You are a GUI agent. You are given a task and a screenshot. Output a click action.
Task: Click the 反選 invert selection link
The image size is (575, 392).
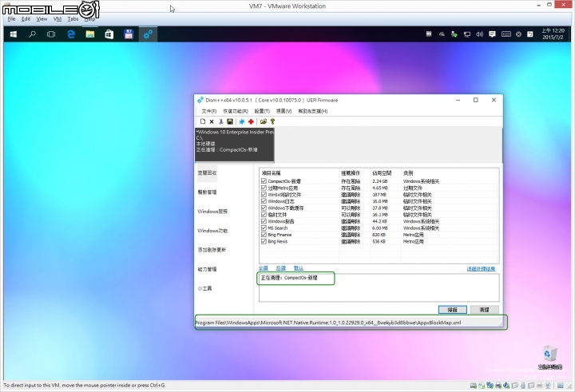[x=281, y=268]
